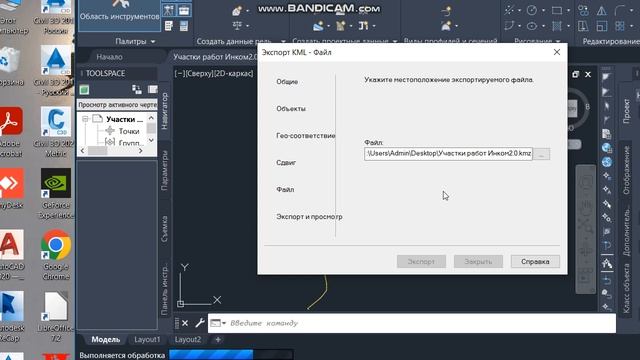Open Экспорт и просмотр step
Screen dimensions: 640x360
pyautogui.click(x=309, y=216)
